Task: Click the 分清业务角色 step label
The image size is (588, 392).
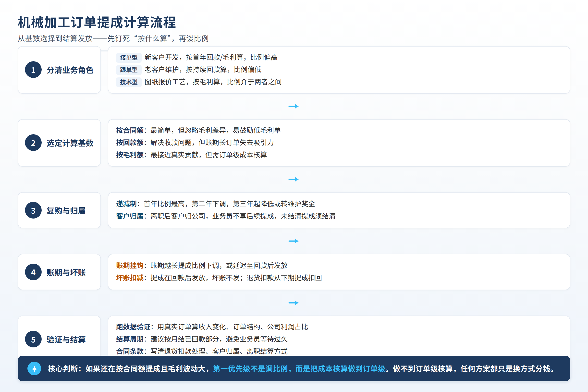Action: point(70,70)
